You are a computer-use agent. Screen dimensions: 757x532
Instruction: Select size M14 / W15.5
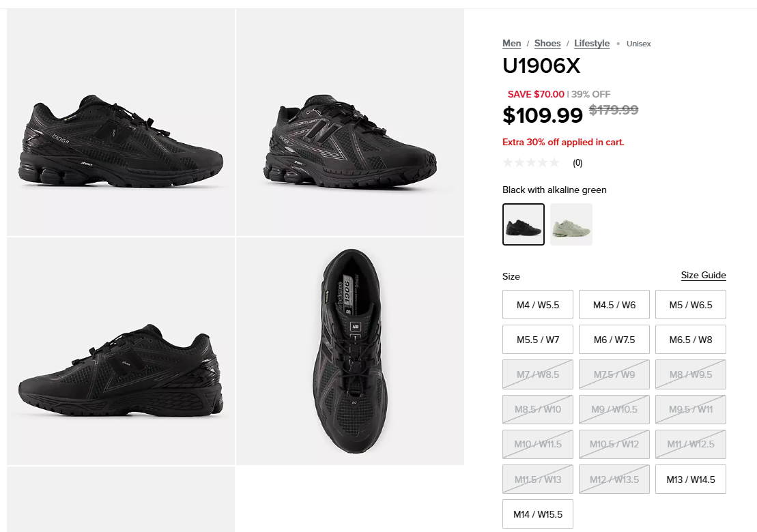(538, 514)
